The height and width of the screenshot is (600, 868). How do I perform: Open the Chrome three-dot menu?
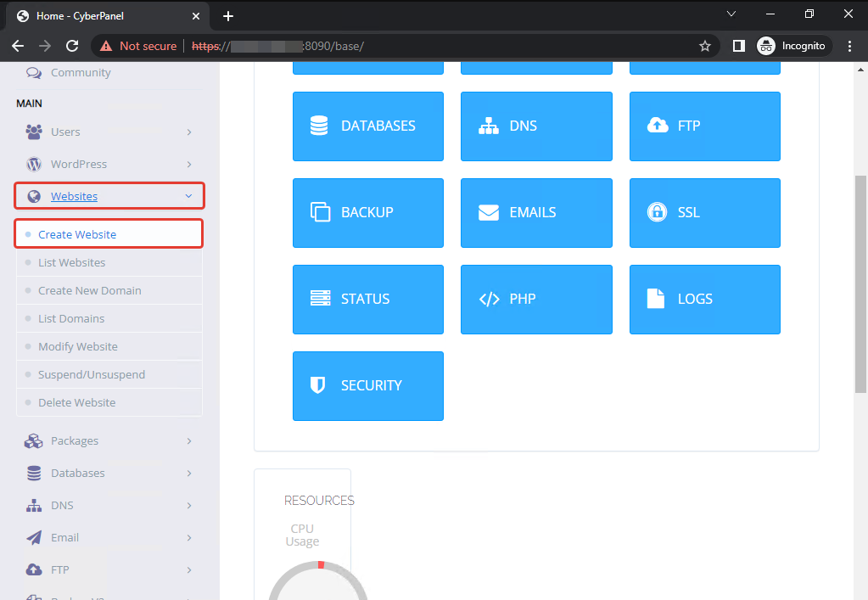[x=849, y=46]
